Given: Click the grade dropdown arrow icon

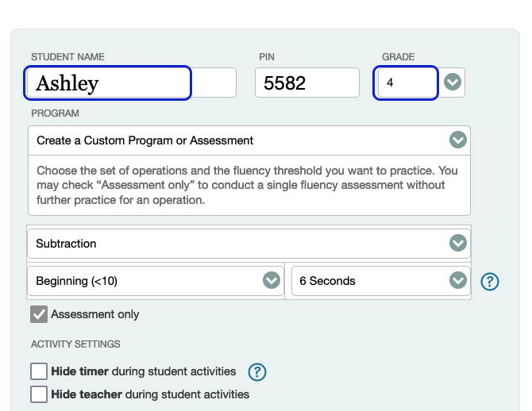Looking at the screenshot, I should coord(453,83).
